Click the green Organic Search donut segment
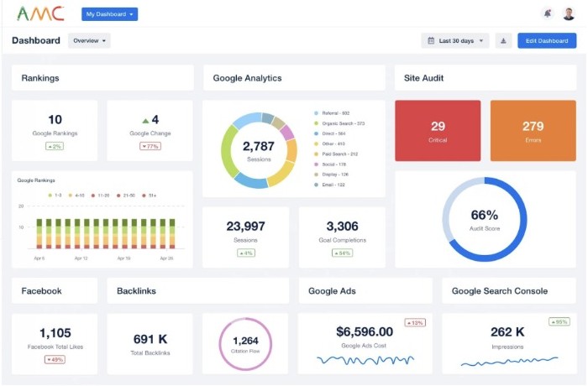Screen dimensions: 588x386 pos(227,152)
